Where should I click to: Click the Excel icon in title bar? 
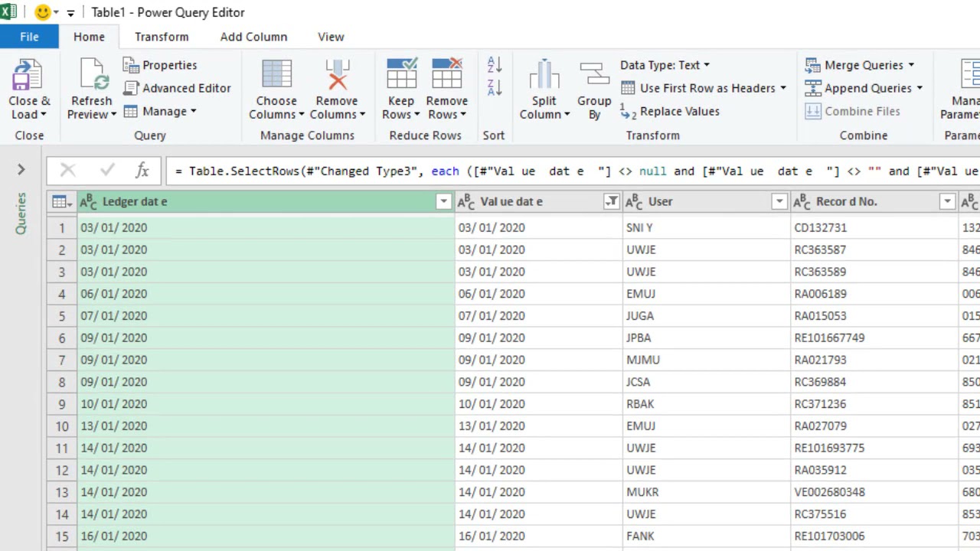9,12
